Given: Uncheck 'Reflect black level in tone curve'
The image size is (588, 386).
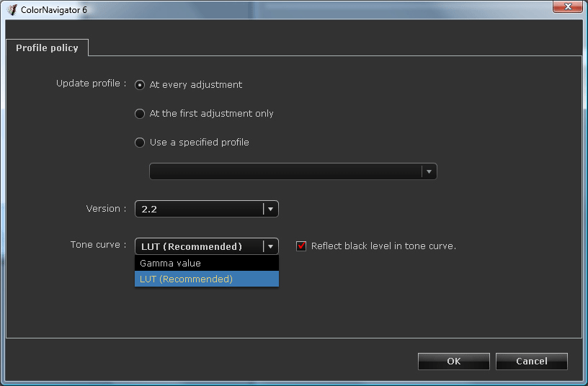Looking at the screenshot, I should tap(301, 246).
